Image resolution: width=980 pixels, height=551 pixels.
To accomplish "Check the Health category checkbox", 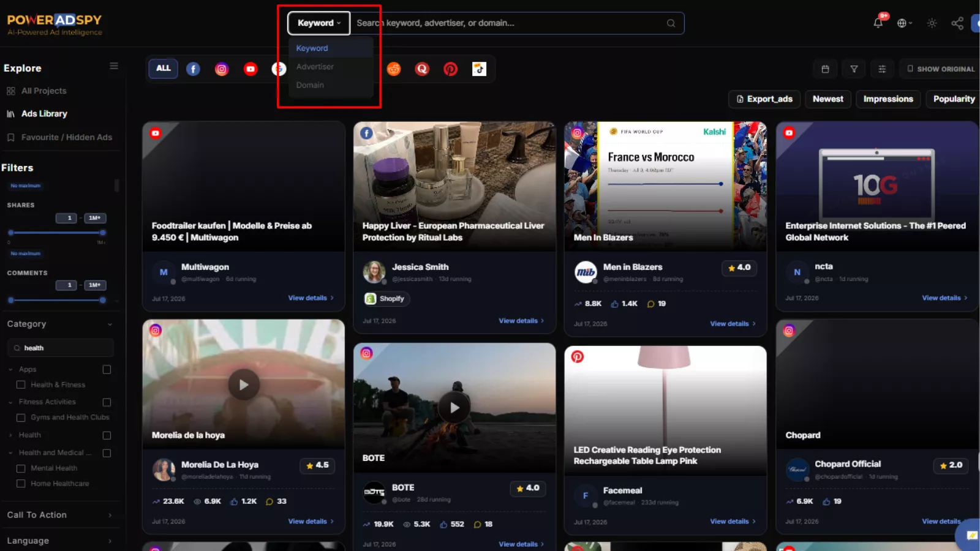I will (107, 435).
